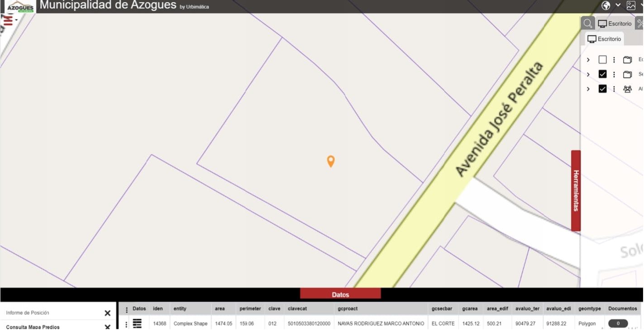Click folder icon of the unchecked layer
Image resolution: width=644 pixels, height=332 pixels.
click(627, 60)
